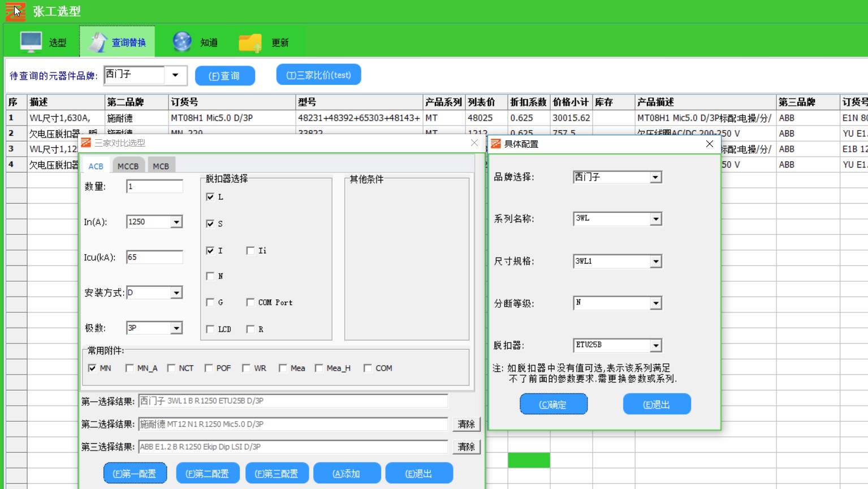Click the 三家对比选型 dialog logo icon
Viewport: 868px width, 489px height.
point(86,143)
